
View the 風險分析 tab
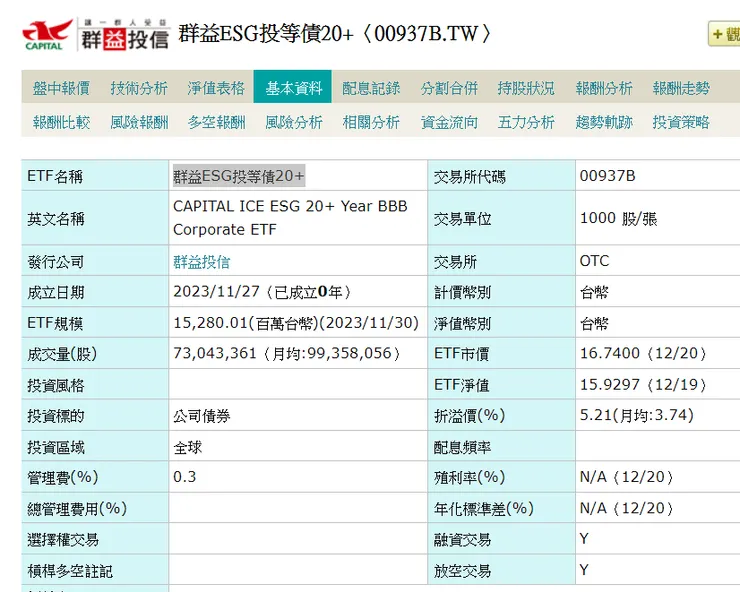pos(294,122)
